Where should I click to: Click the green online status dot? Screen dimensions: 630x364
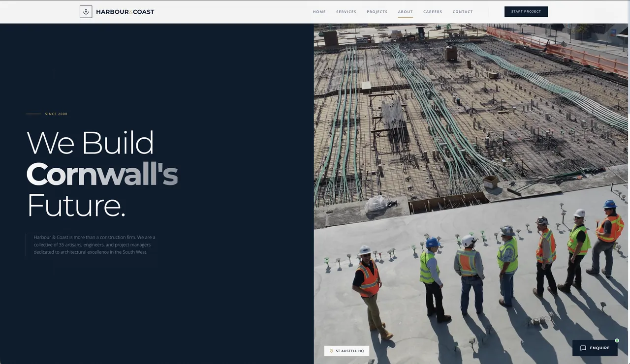pos(617,340)
